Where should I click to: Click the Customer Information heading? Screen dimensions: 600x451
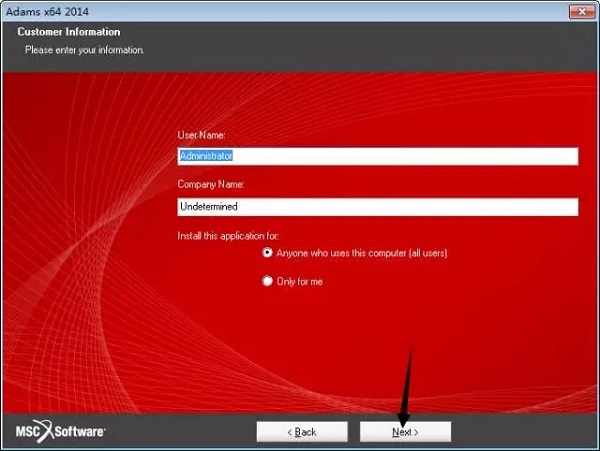[69, 32]
